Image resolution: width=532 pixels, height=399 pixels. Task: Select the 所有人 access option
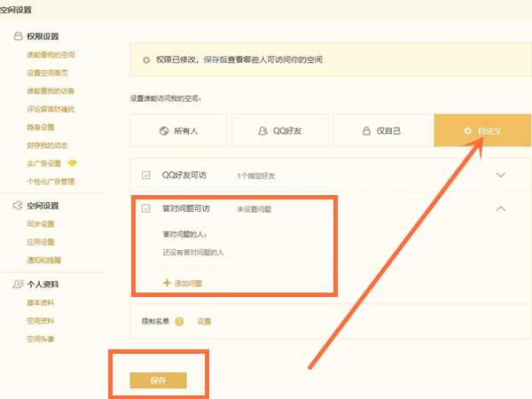click(178, 130)
